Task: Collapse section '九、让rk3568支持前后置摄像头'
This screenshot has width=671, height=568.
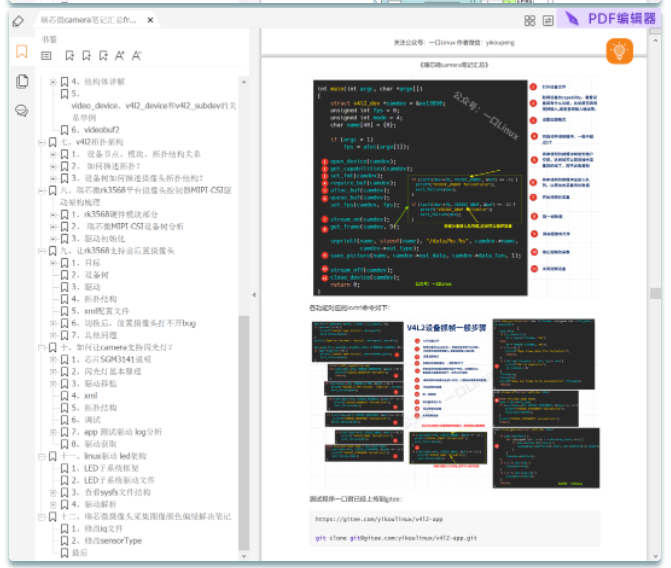Action: (x=41, y=251)
